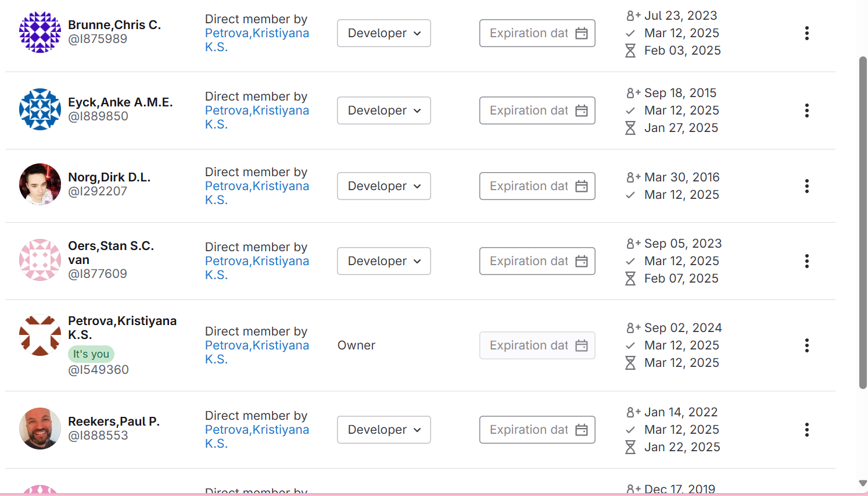Open the Developer role dropdown for Eyck,Anke

383,110
